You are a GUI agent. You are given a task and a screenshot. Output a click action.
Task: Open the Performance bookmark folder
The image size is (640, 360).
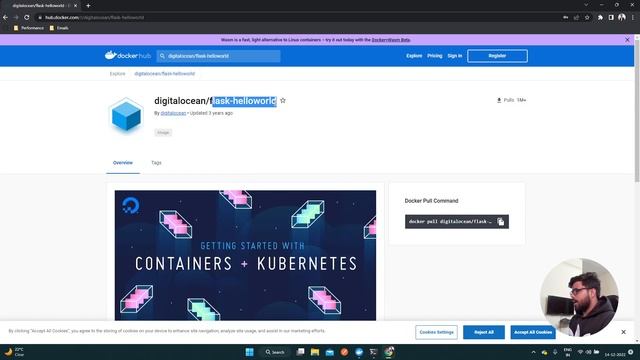click(29, 28)
